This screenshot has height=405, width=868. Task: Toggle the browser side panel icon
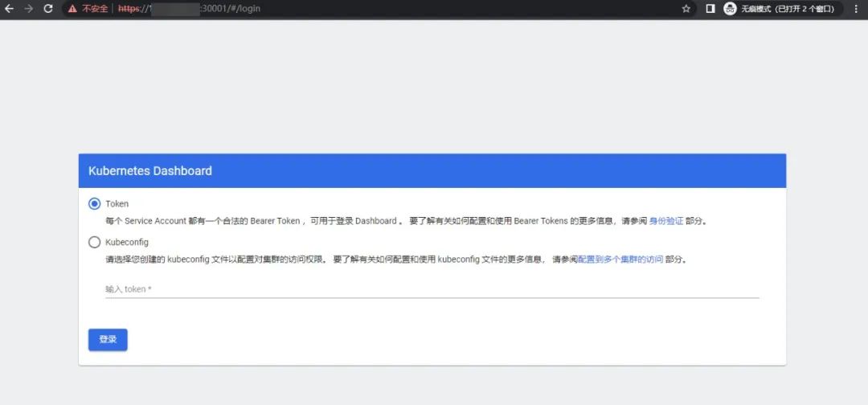click(x=710, y=9)
